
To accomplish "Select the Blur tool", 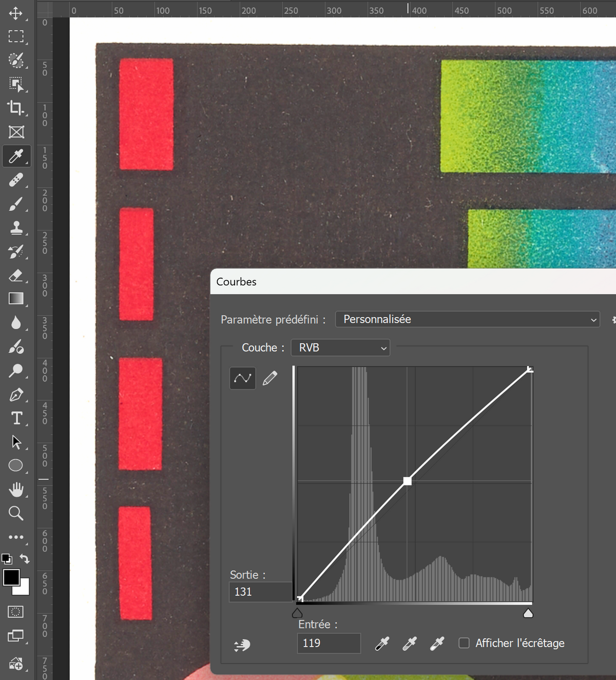I will click(x=16, y=323).
